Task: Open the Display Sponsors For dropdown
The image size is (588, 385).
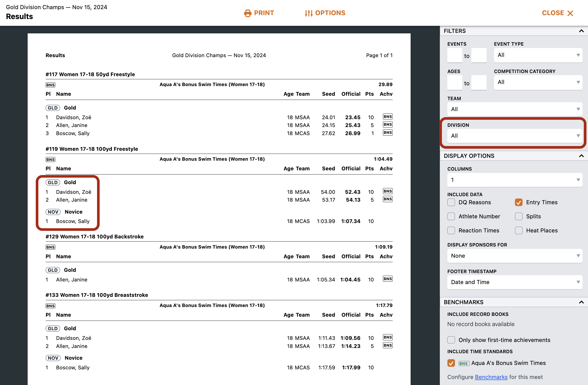Action: point(515,256)
